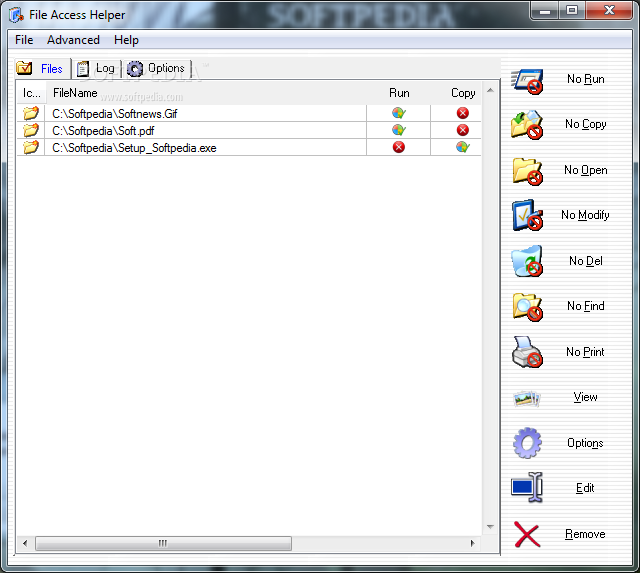Click the View pictures icon
640x573 pixels.
click(x=527, y=398)
